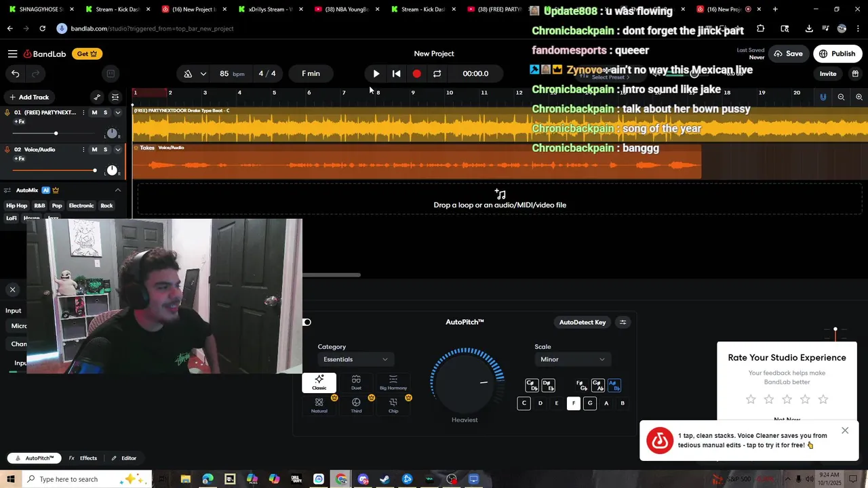
Task: Expand track 02 options chevron
Action: click(x=117, y=149)
